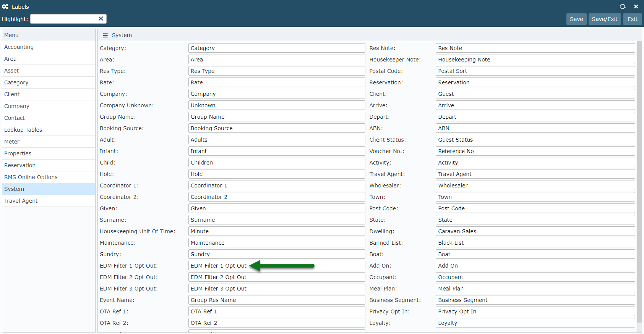
Task: Open the Company menu item
Action: click(x=49, y=106)
